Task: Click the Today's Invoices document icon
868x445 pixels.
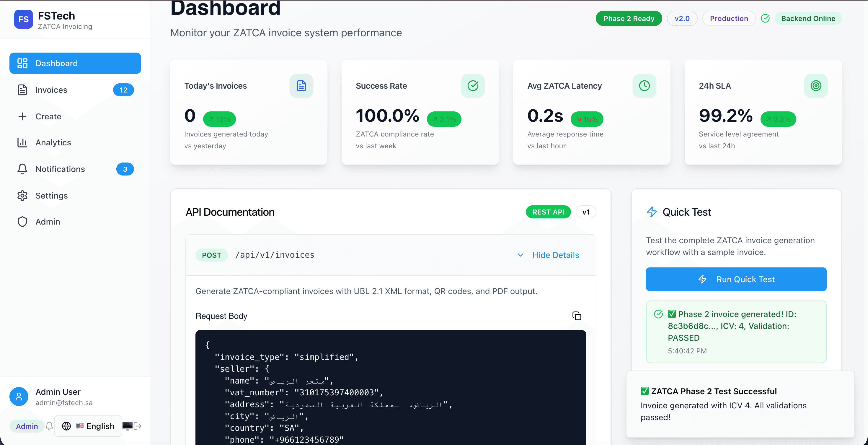Action: (x=301, y=86)
